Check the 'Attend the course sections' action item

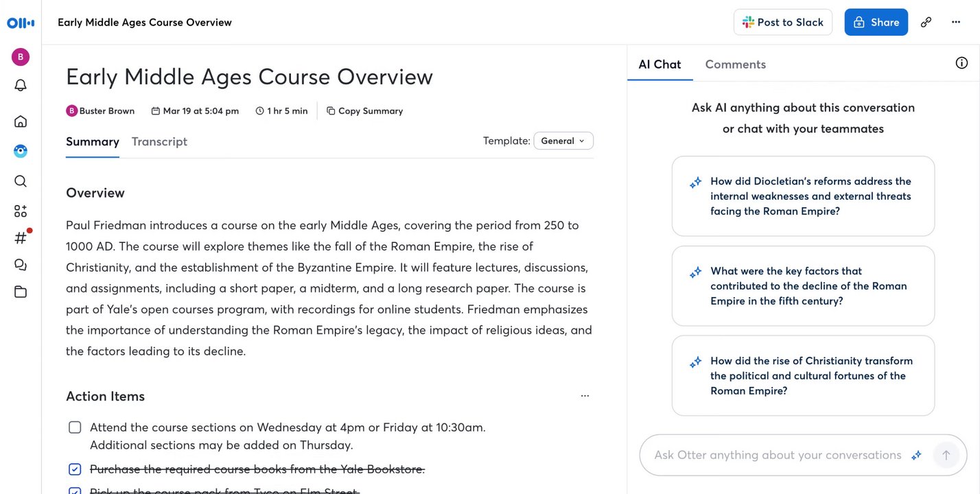(x=75, y=427)
